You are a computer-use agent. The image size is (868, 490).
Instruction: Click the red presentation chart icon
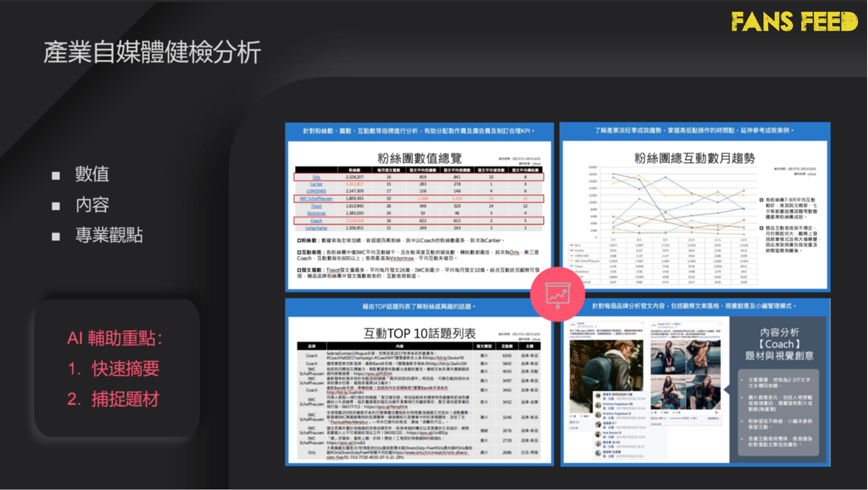tap(558, 294)
